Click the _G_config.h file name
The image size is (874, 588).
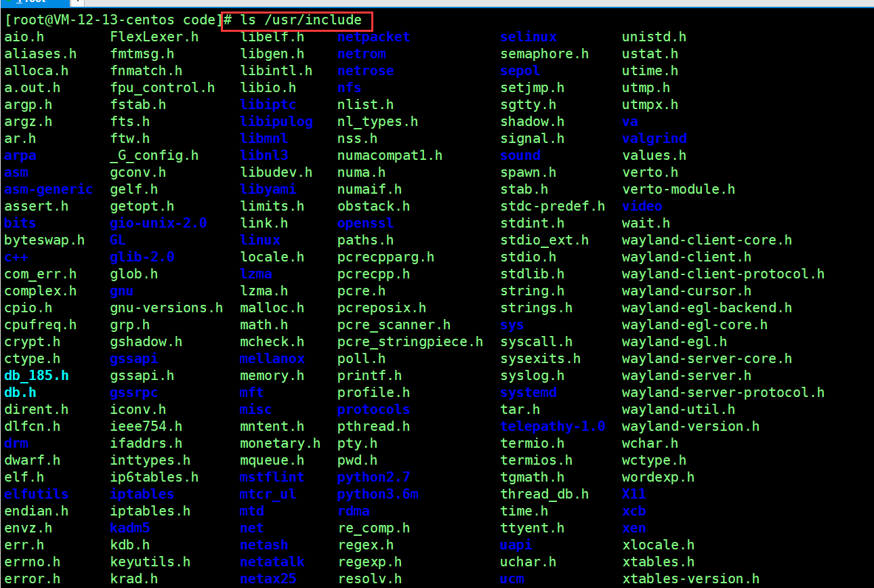[x=154, y=156]
